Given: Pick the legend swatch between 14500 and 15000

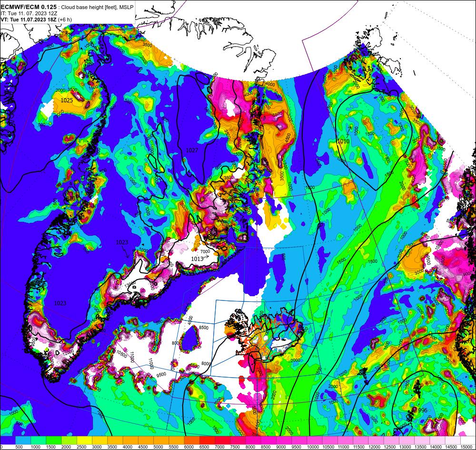Looking at the screenshot, I should pyautogui.click(x=453, y=440).
